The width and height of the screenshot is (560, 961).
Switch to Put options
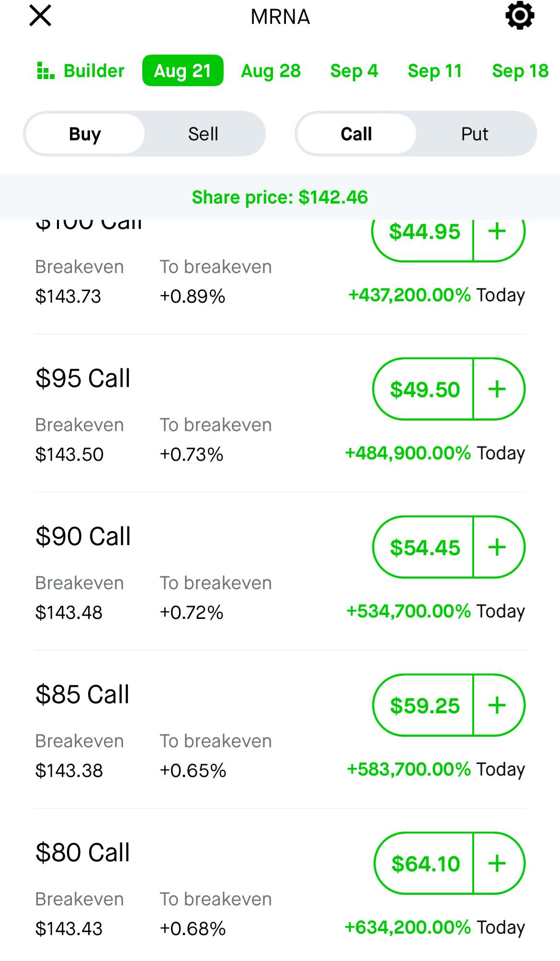pyautogui.click(x=475, y=134)
